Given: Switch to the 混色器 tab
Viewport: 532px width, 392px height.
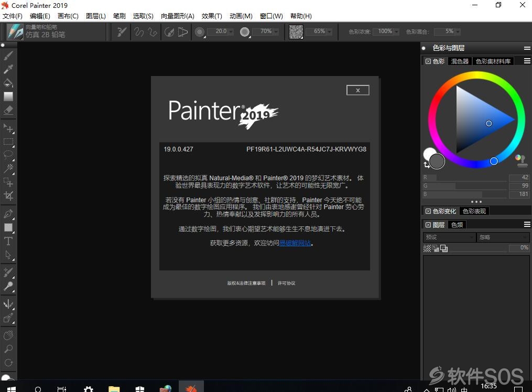Looking at the screenshot, I should click(459, 61).
